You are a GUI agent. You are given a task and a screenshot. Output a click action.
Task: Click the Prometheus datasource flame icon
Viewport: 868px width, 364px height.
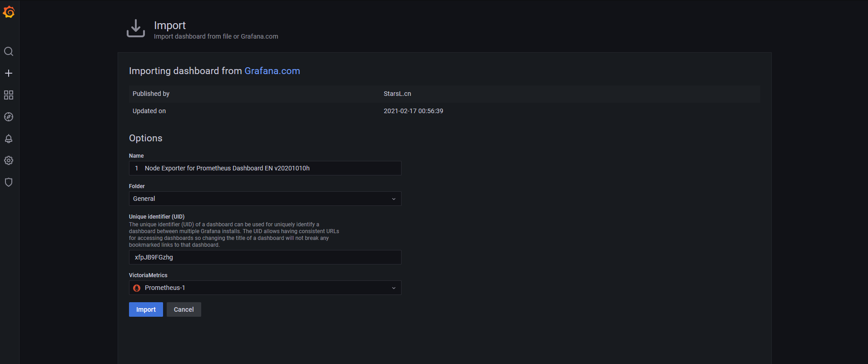pos(137,288)
